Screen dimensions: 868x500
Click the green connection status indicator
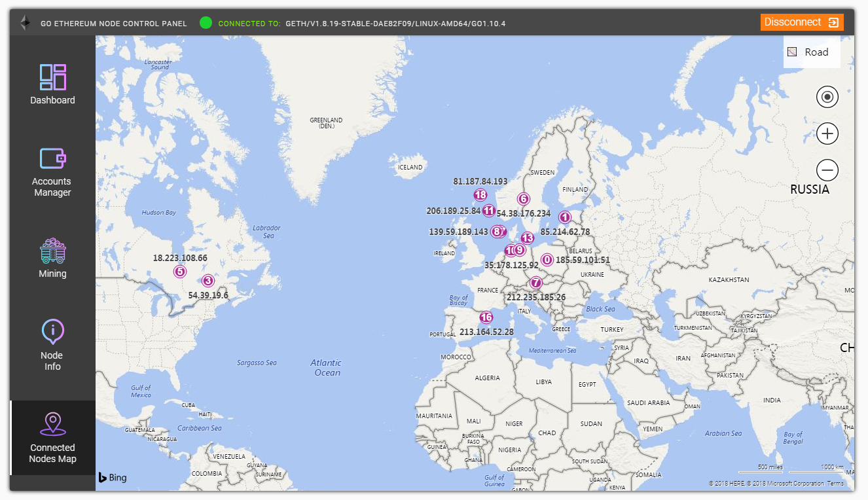pyautogui.click(x=206, y=23)
